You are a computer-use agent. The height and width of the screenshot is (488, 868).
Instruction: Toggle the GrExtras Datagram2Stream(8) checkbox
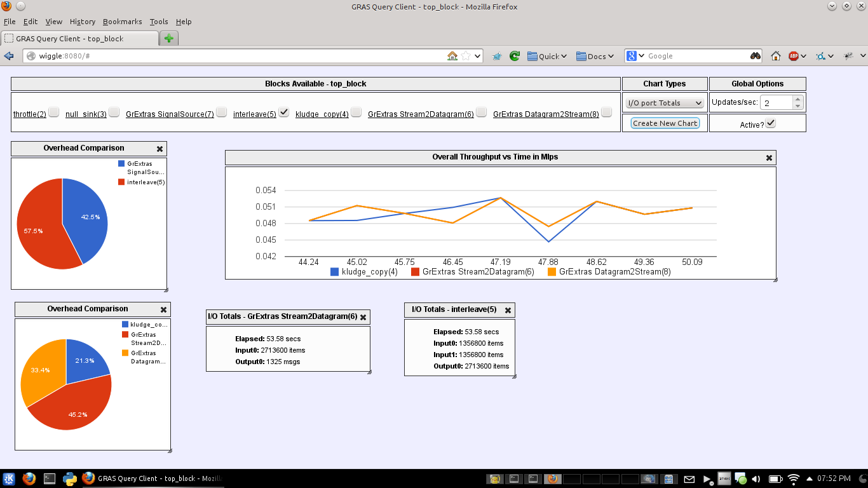[x=606, y=112]
